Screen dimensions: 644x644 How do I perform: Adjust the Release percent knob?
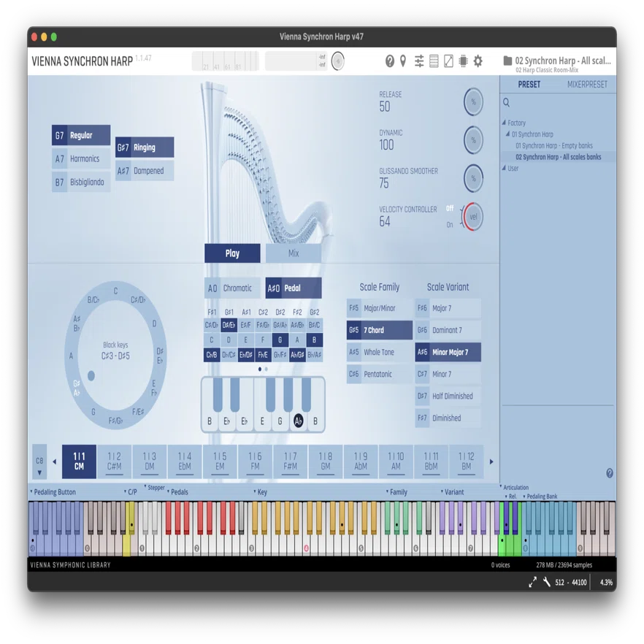point(473,102)
